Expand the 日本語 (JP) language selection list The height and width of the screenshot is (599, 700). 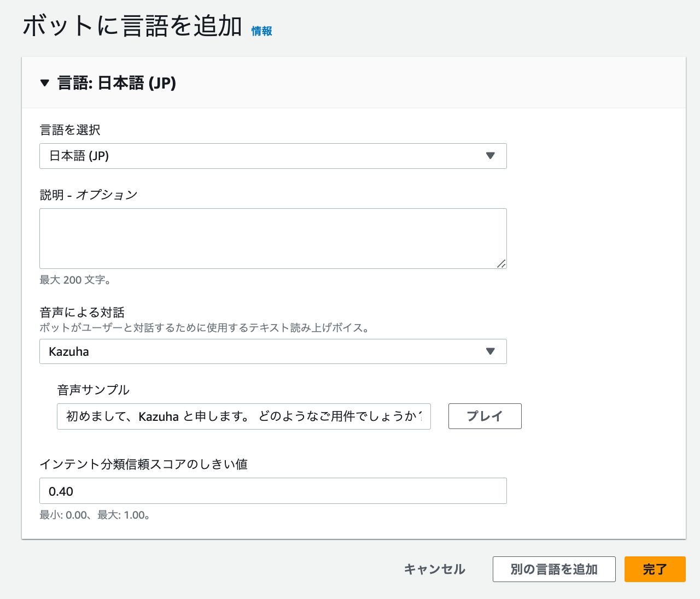pos(273,156)
